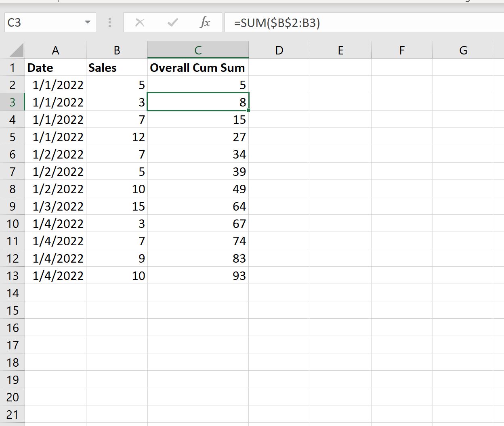The width and height of the screenshot is (504, 426).
Task: Click the Enter checkmark formula icon
Action: [x=172, y=23]
